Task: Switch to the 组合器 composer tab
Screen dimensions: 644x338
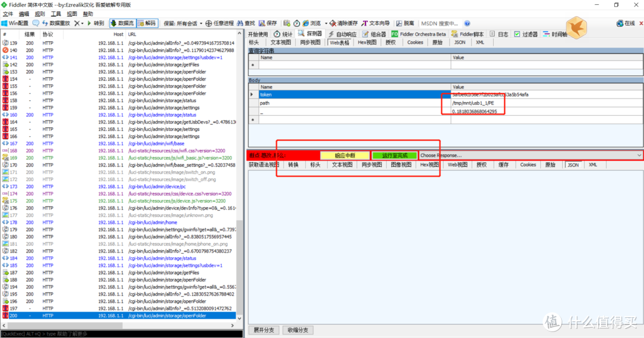Action: tap(374, 34)
